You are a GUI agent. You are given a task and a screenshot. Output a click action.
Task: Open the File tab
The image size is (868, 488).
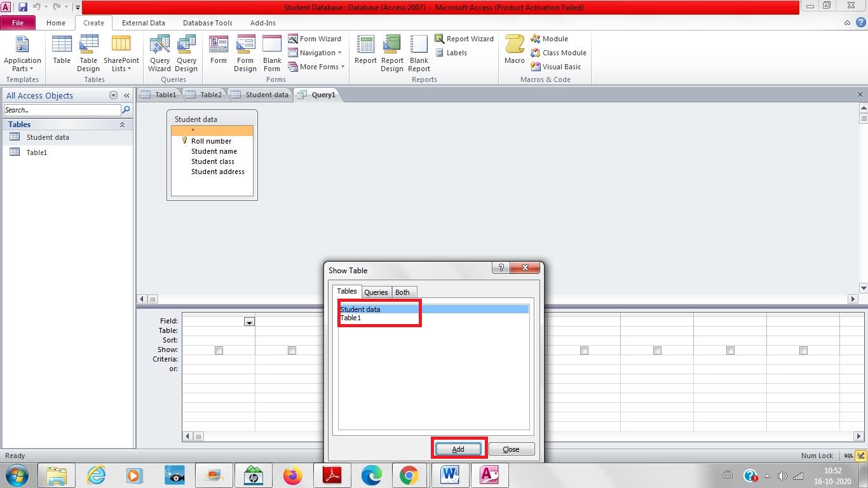(x=18, y=23)
